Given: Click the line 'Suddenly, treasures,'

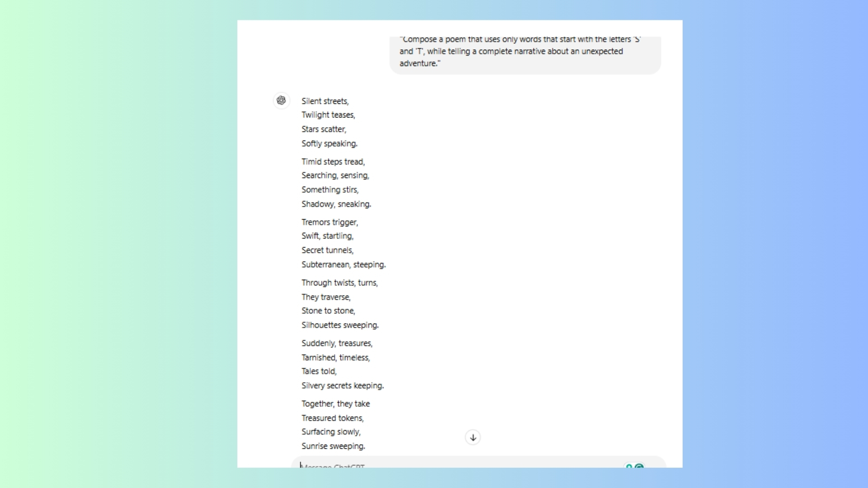Looking at the screenshot, I should click(337, 343).
